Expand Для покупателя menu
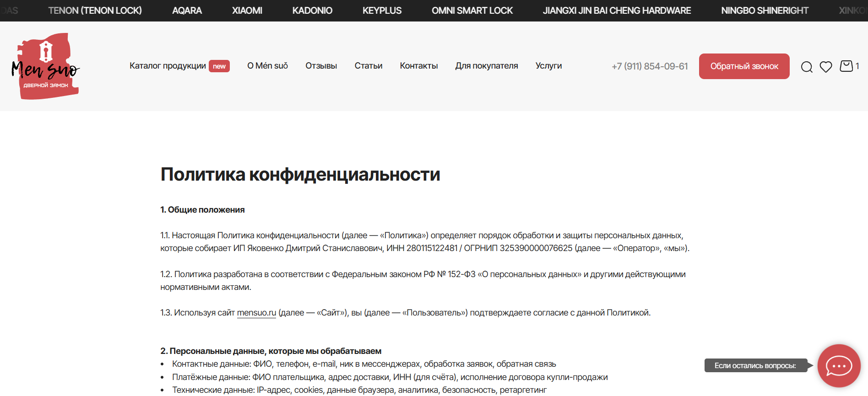 [x=486, y=66]
